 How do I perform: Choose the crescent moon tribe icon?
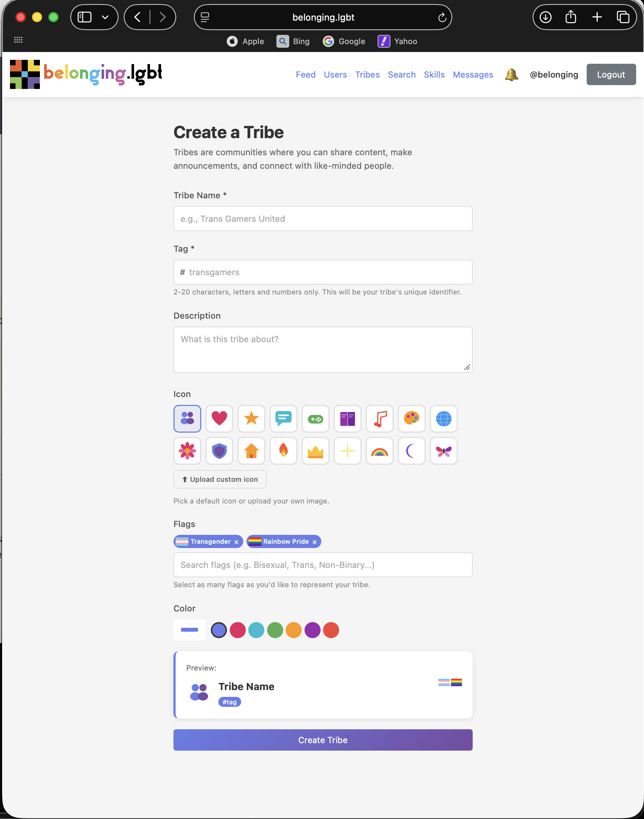click(411, 450)
